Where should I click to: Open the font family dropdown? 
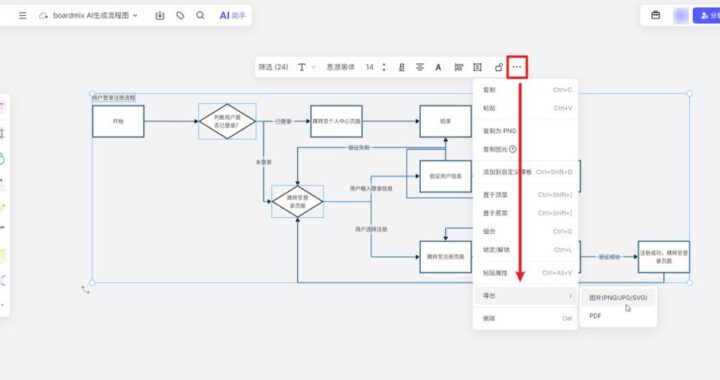tap(341, 67)
